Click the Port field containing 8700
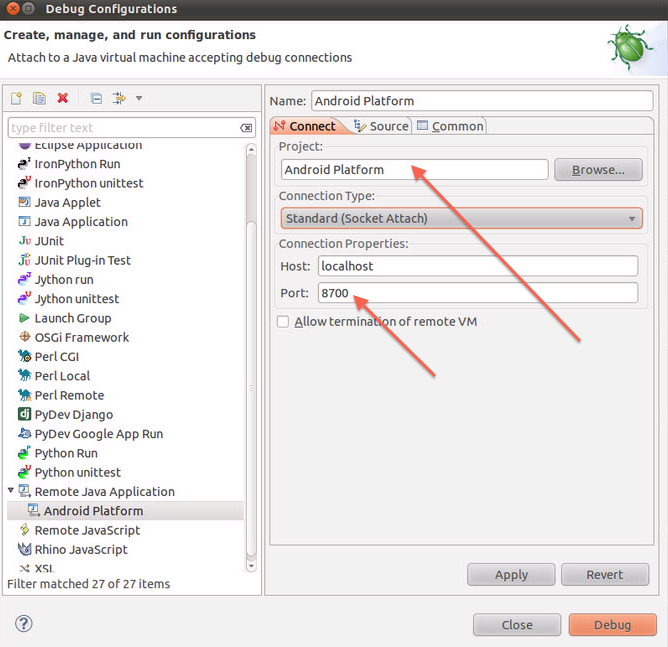Screen dimensions: 668x647 pyautogui.click(x=478, y=293)
